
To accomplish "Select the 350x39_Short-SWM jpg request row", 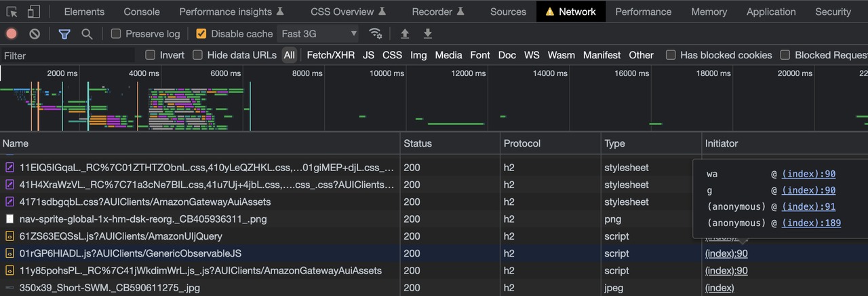I will (x=434, y=287).
